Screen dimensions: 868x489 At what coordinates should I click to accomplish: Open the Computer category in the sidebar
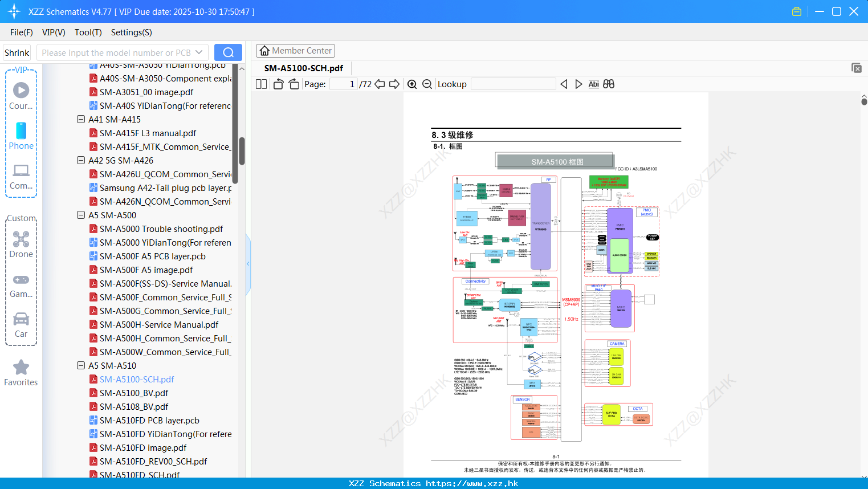pyautogui.click(x=21, y=176)
